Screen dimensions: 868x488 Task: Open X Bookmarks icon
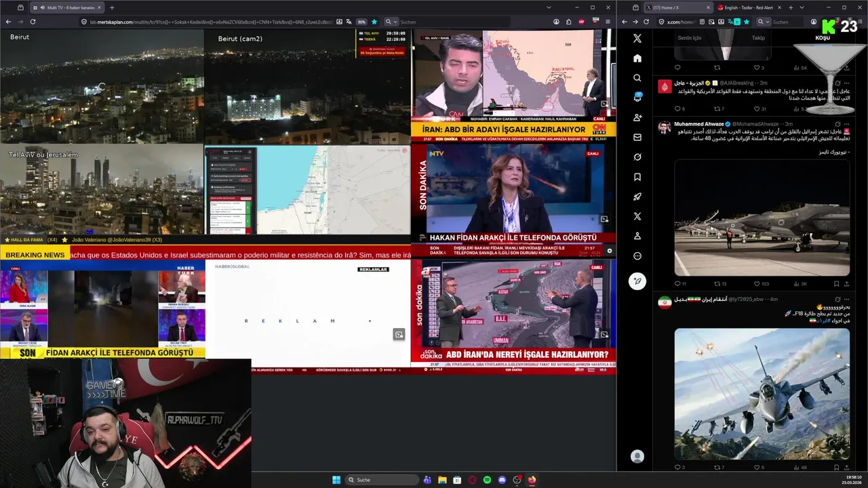tap(637, 177)
